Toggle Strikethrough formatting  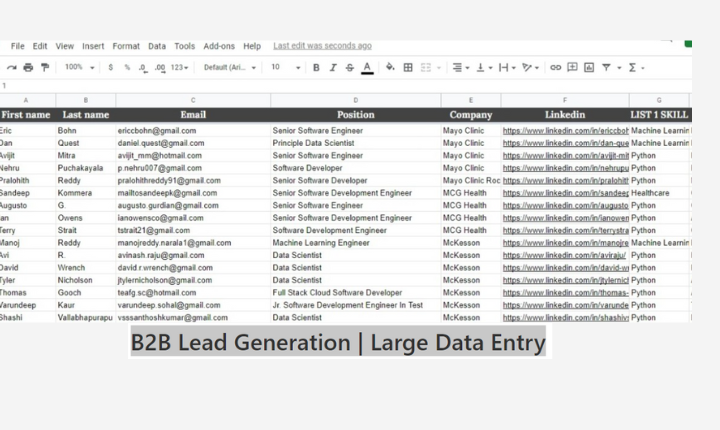pos(349,67)
